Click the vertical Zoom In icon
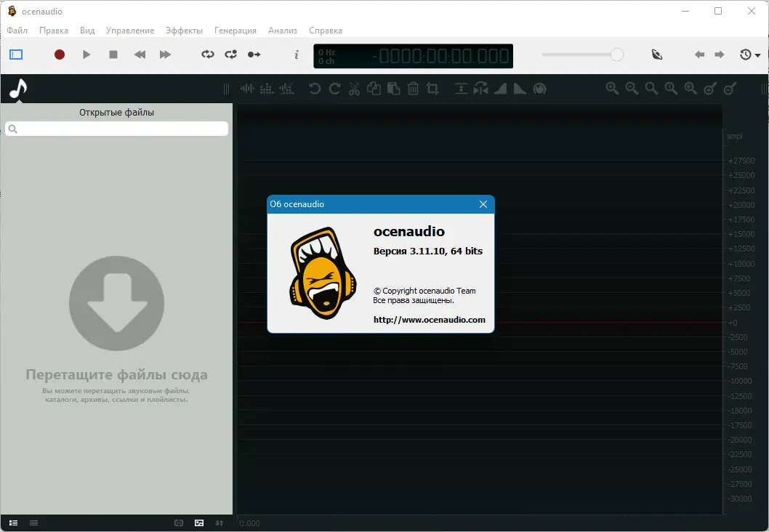This screenshot has width=769, height=532. tap(710, 89)
